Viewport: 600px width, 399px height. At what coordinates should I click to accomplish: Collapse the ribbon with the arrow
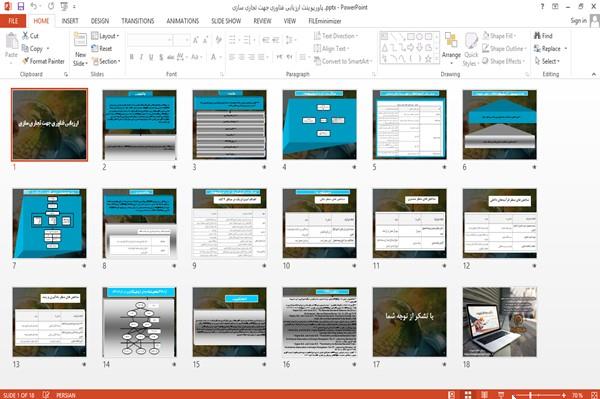tap(593, 74)
